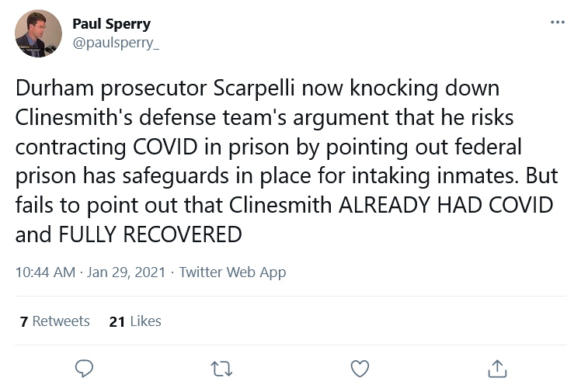Click the 10:44 AM timestamp
The image size is (581, 392).
coord(45,272)
